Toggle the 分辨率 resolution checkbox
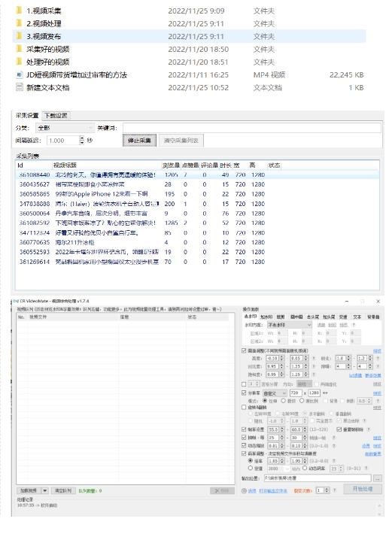The height and width of the screenshot is (534, 392). click(x=244, y=393)
